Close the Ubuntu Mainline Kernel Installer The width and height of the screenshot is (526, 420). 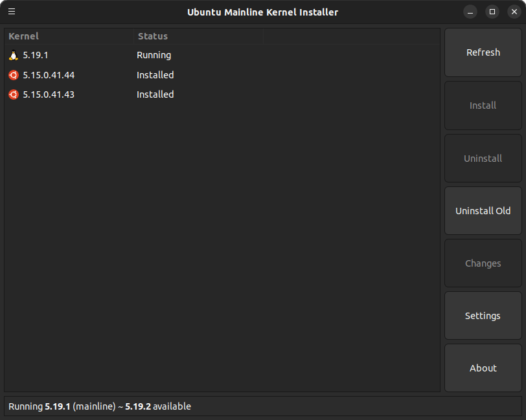514,12
